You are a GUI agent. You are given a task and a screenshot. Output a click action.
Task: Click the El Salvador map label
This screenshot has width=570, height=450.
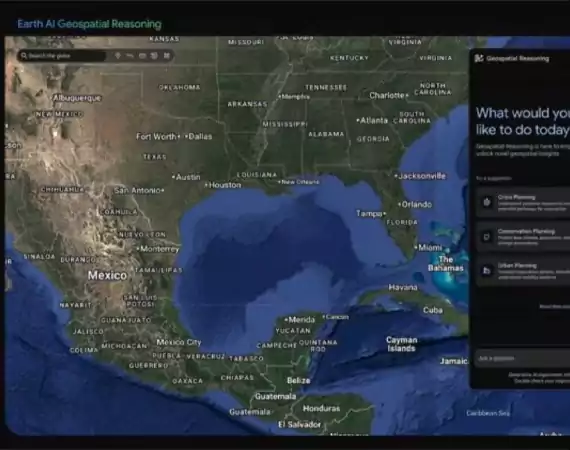click(x=299, y=425)
